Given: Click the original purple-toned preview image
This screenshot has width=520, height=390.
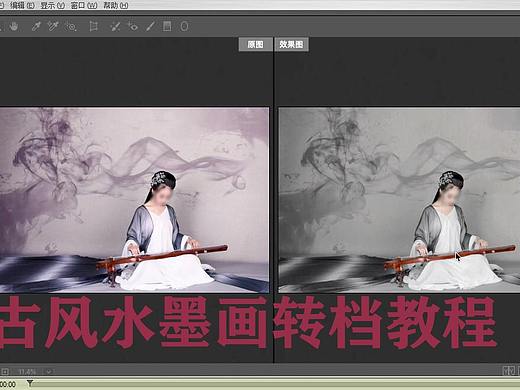Looking at the screenshot, I should (134, 200).
